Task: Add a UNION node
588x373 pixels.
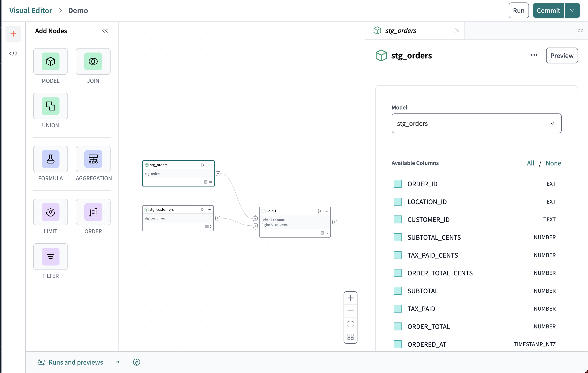Action: click(50, 106)
